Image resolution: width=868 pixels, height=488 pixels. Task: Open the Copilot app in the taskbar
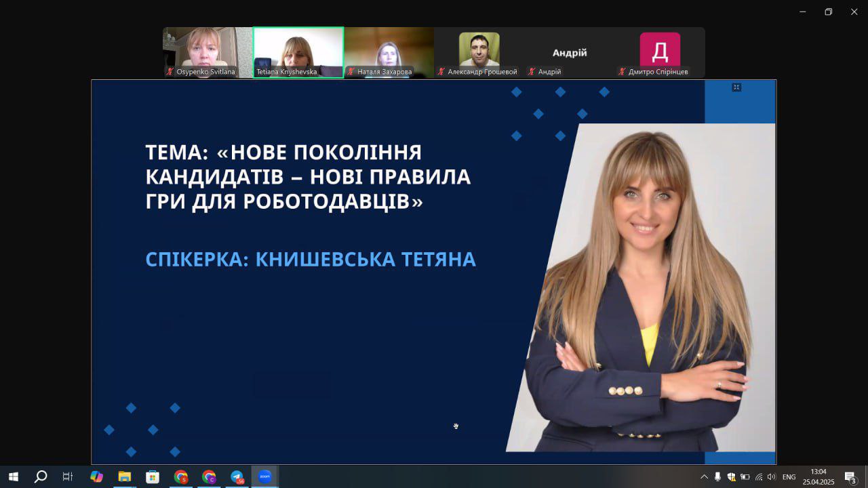[96, 476]
